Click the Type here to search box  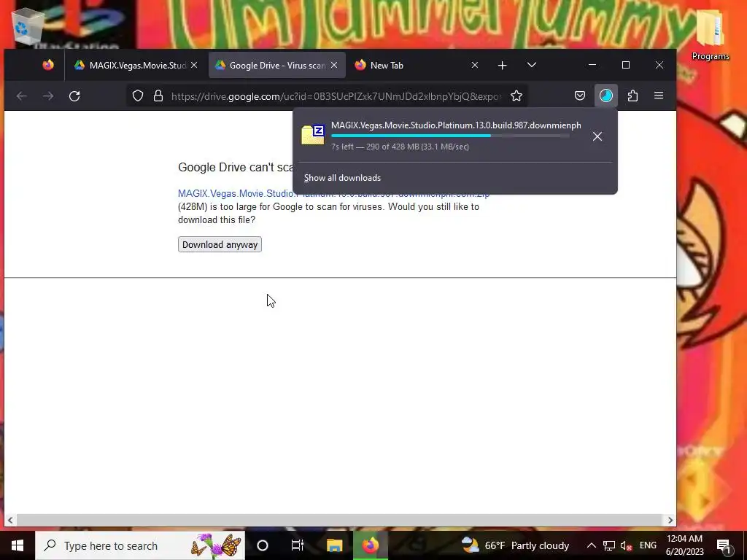[140, 545]
